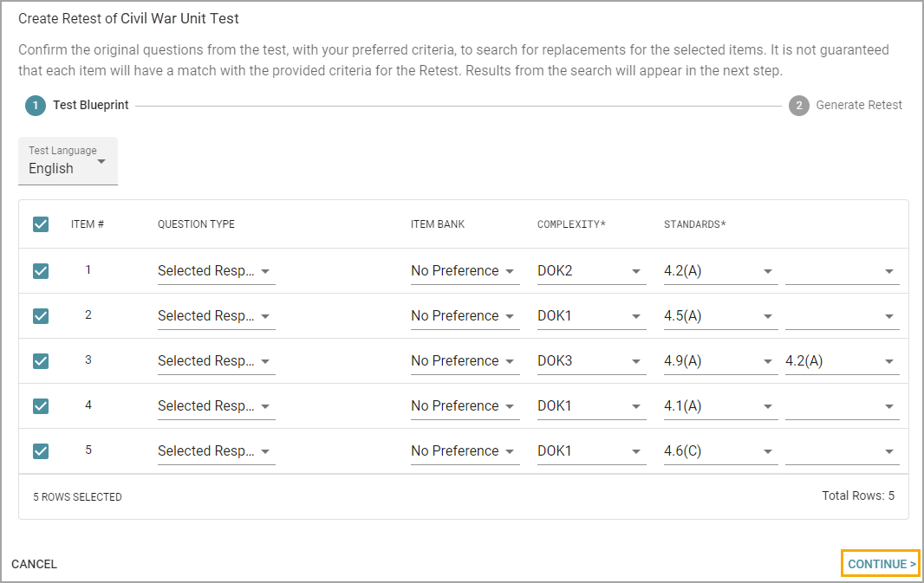This screenshot has height=583, width=924.
Task: Change DOK2 complexity dropdown for item 1
Action: [x=592, y=271]
